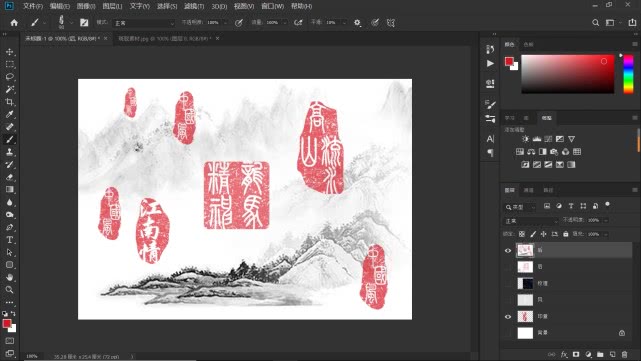Switch to the second document tab

pyautogui.click(x=165, y=38)
